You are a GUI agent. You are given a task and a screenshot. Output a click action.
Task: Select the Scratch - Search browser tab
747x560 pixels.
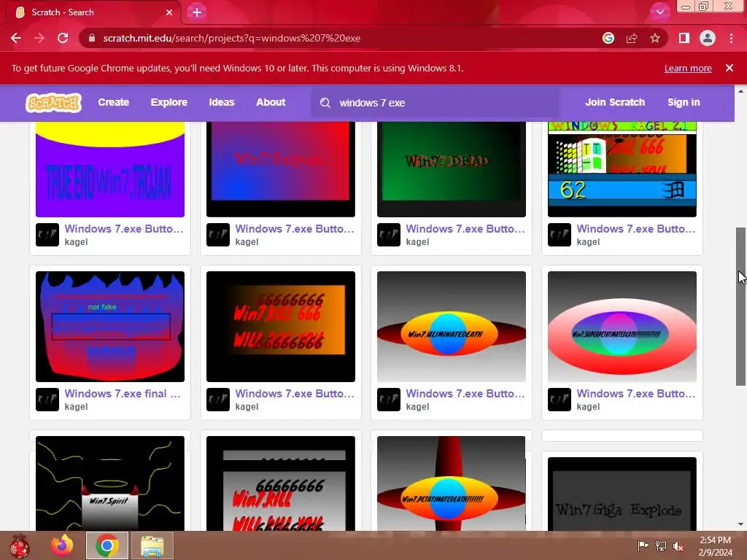pos(90,12)
